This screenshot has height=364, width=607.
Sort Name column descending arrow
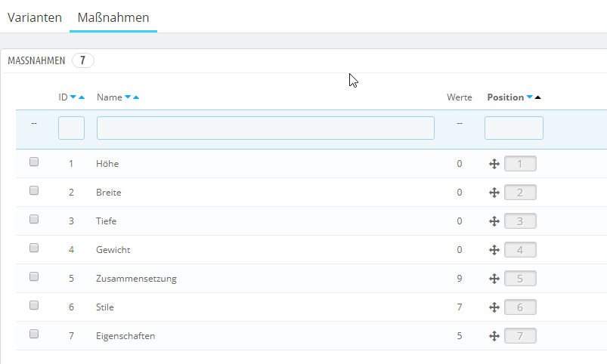(x=128, y=97)
